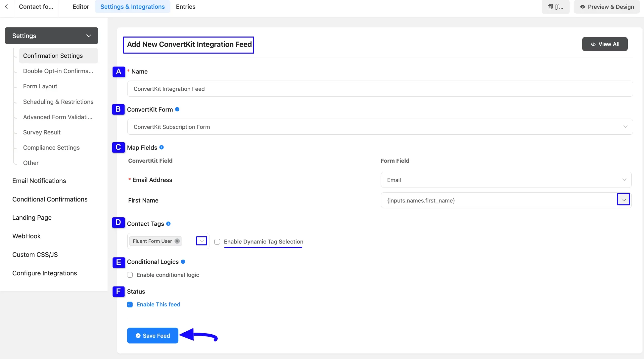This screenshot has width=644, height=359.
Task: Click the Save Feed button
Action: (153, 336)
